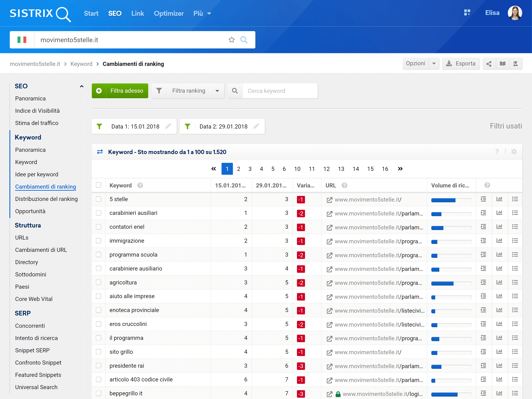Open table help question mark icon
This screenshot has width=532, height=399.
497,152
